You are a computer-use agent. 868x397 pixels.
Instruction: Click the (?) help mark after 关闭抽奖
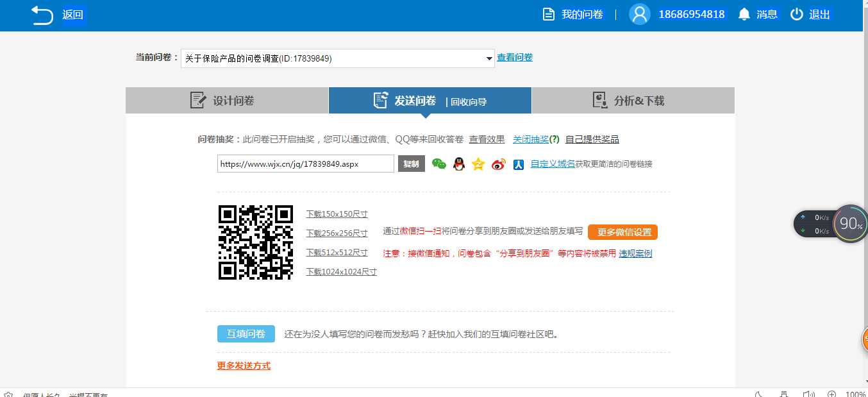[555, 139]
